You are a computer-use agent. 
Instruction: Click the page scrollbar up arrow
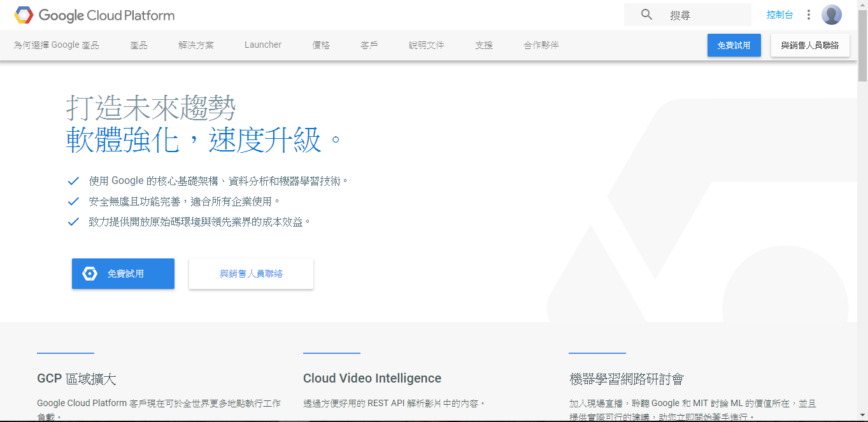(x=862, y=5)
